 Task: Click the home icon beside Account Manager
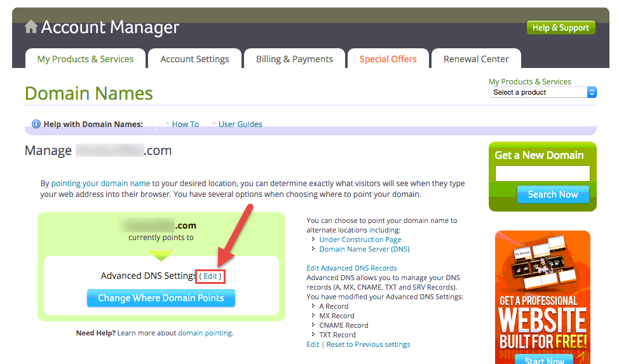[x=31, y=27]
